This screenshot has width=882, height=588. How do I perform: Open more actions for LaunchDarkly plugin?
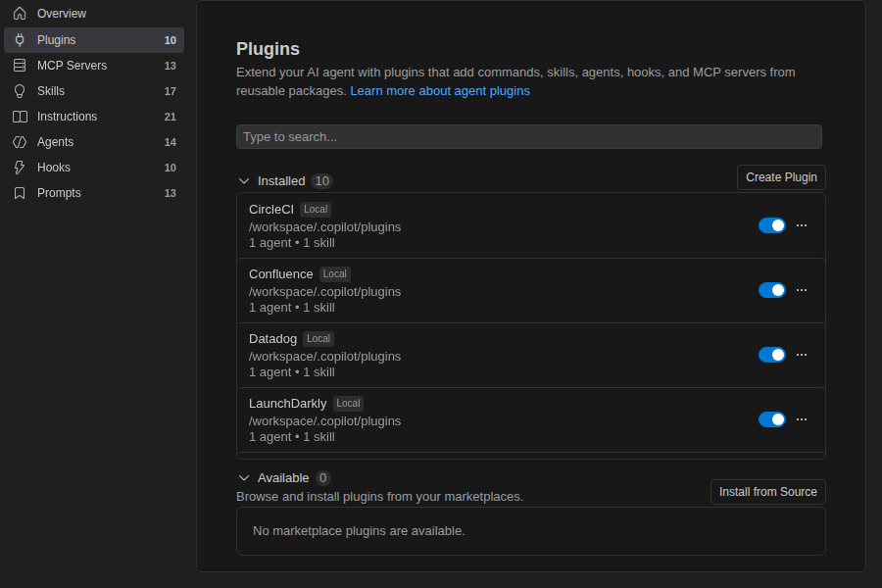(802, 419)
